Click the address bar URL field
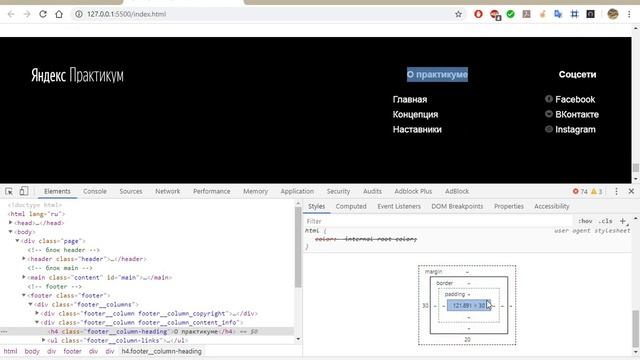This screenshot has height=360, width=640. click(261, 14)
